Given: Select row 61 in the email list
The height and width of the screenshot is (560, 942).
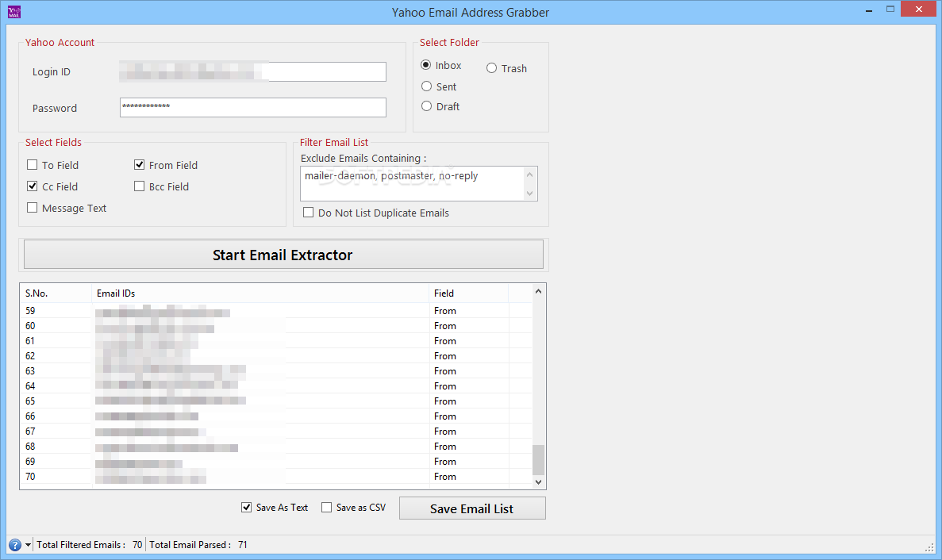Looking at the screenshot, I should pos(275,341).
